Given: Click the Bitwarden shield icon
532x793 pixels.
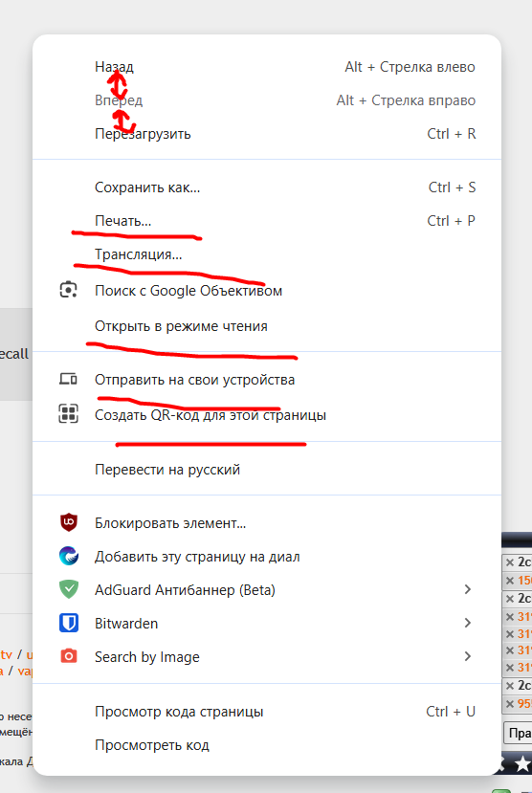Looking at the screenshot, I should [x=69, y=623].
